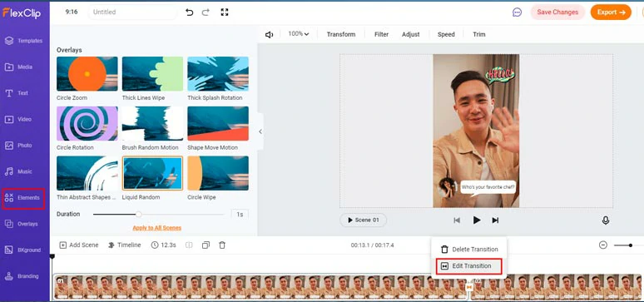Click the Apply to All Scenes link
Viewport: 644px width, 302px height.
(x=157, y=228)
